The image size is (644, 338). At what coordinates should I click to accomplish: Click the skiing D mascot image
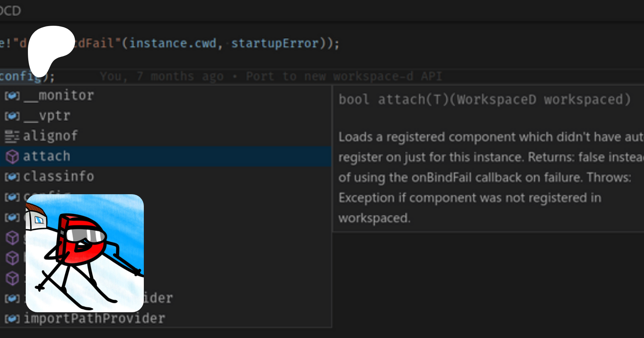tap(85, 253)
